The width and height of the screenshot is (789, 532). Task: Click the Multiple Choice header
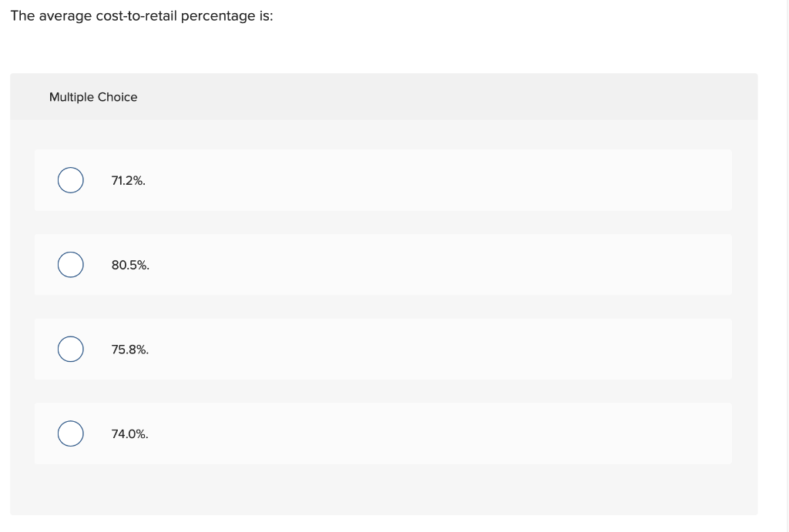point(93,97)
